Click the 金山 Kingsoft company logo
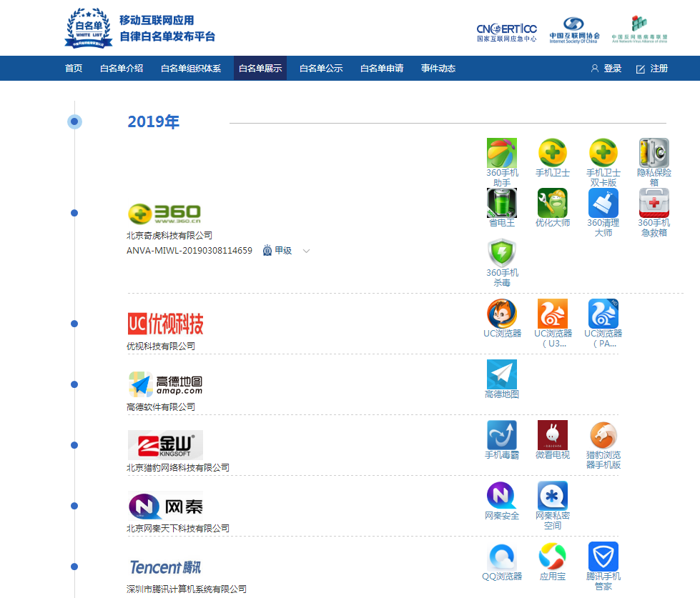The height and width of the screenshot is (598, 700). point(165,445)
